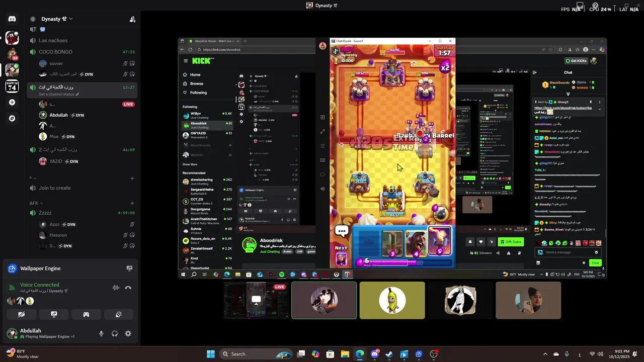Open Steam from taskbar
Viewport: 644px width, 362px height.
point(389,354)
